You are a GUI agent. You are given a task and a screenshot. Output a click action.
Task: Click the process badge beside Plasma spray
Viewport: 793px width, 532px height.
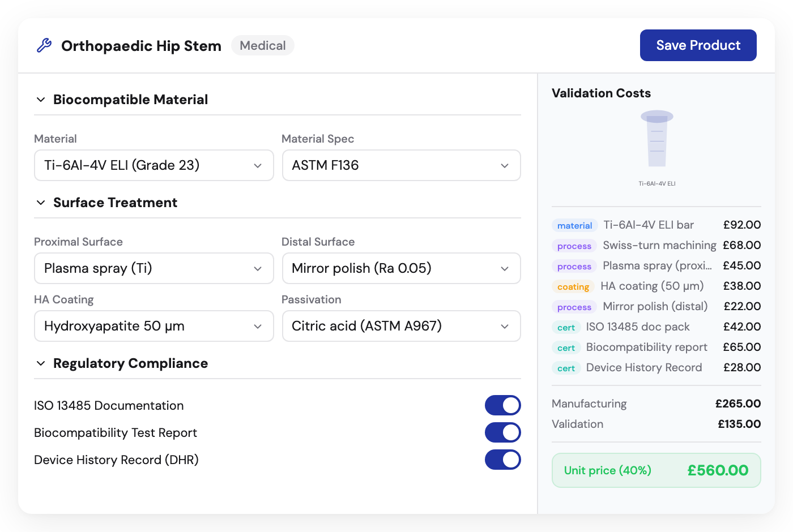pos(574,266)
